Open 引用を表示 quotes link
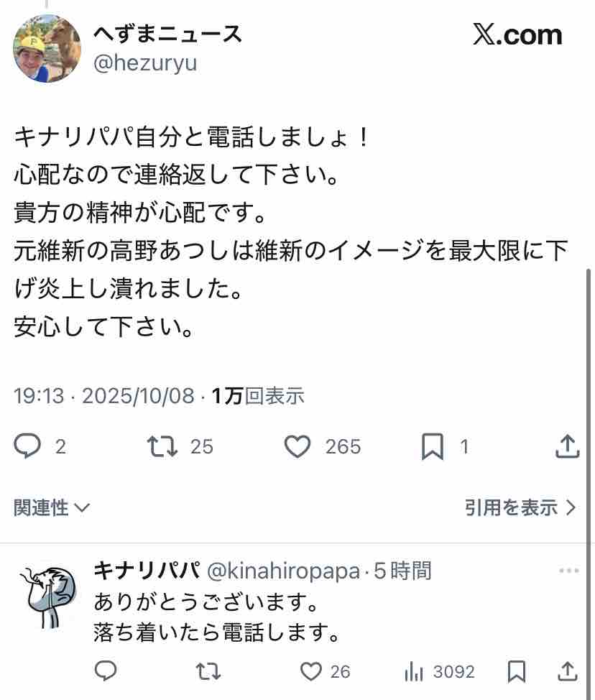Viewport: 595px width, 700px height. 520,507
